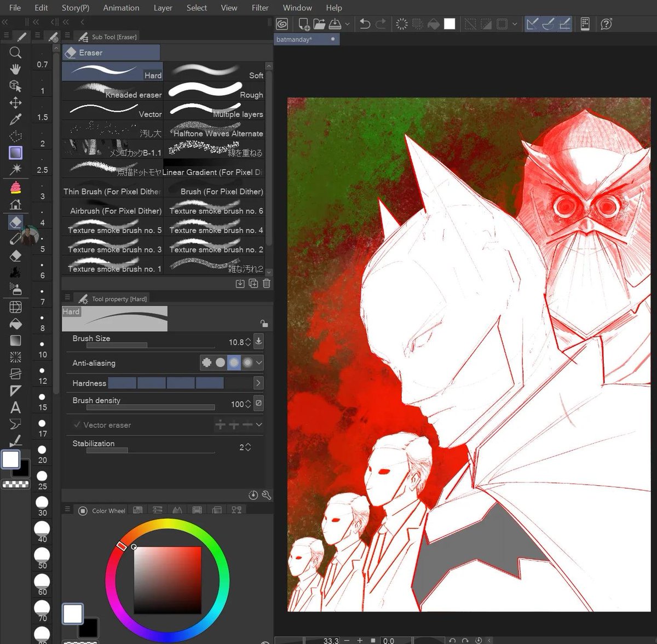Open Clip Studio launcher icon

[x=282, y=24]
